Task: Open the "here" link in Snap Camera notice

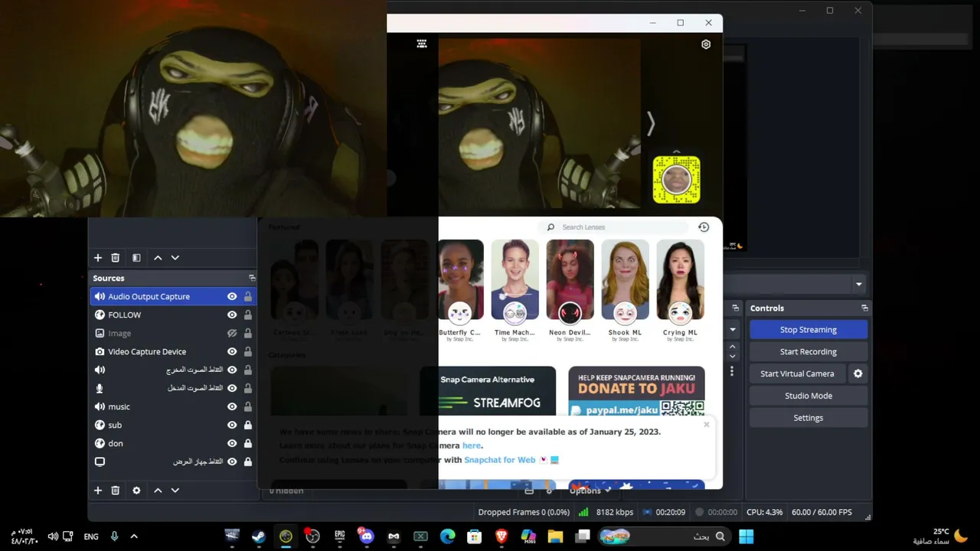Action: pos(472,445)
